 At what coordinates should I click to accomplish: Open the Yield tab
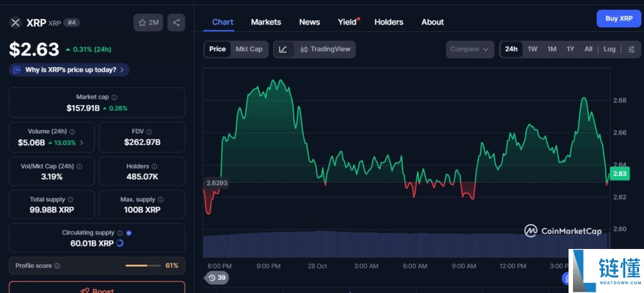coord(347,22)
